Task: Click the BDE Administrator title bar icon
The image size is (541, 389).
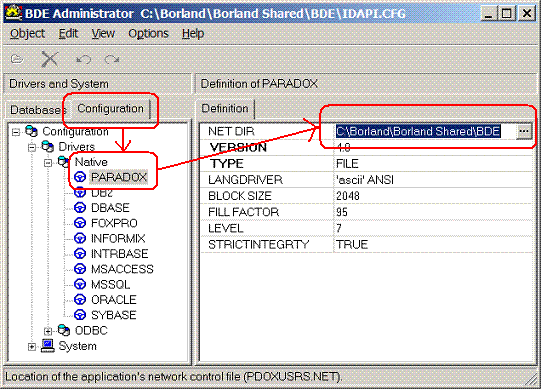Action: point(13,13)
